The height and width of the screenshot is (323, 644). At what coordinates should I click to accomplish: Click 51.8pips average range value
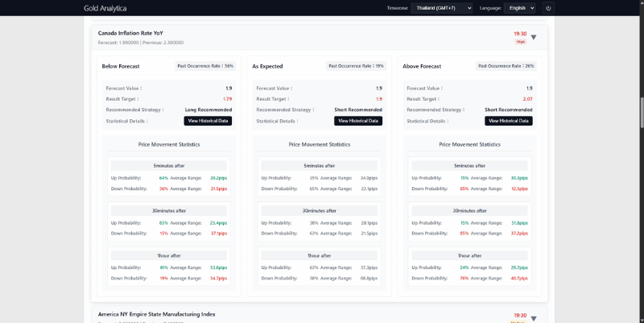coord(519,223)
